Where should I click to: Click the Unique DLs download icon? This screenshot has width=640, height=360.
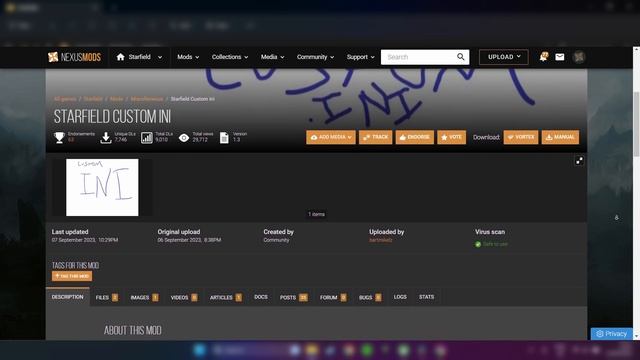(106, 138)
